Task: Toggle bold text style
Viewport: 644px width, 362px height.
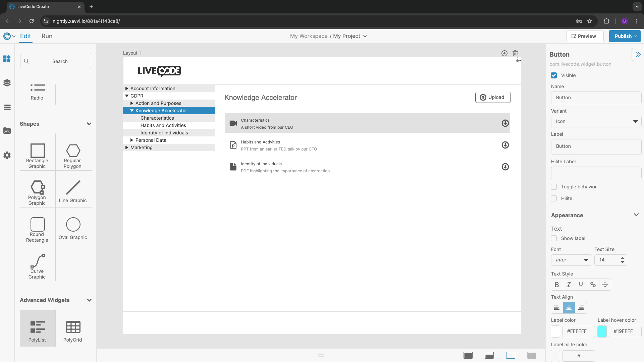Action: pyautogui.click(x=556, y=285)
